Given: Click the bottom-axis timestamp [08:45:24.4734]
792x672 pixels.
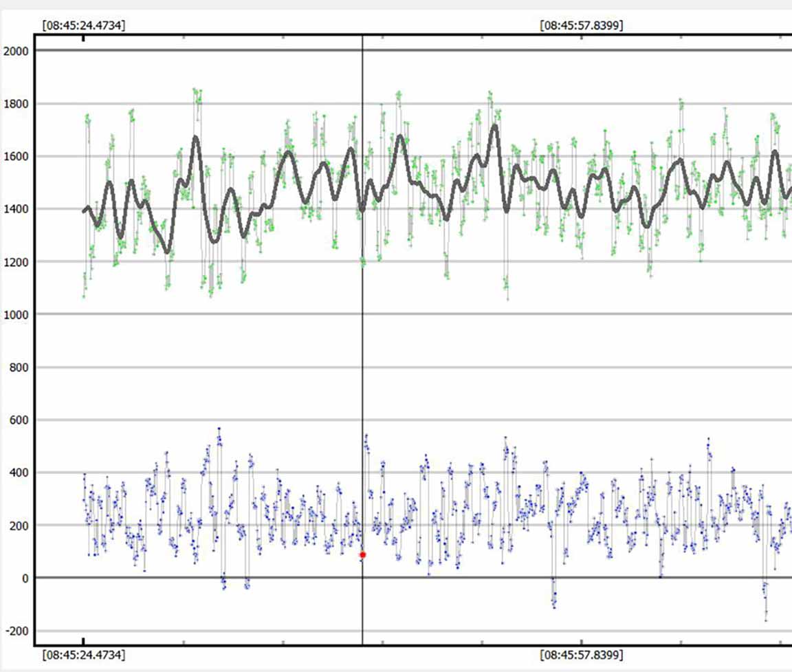Looking at the screenshot, I should click(84, 655).
